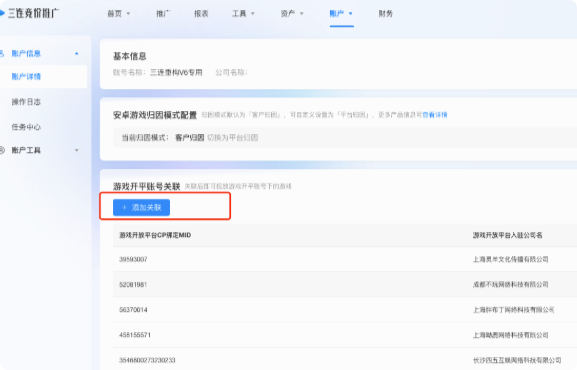Open the 首页 dropdown arrow
577x370 pixels.
tap(128, 14)
